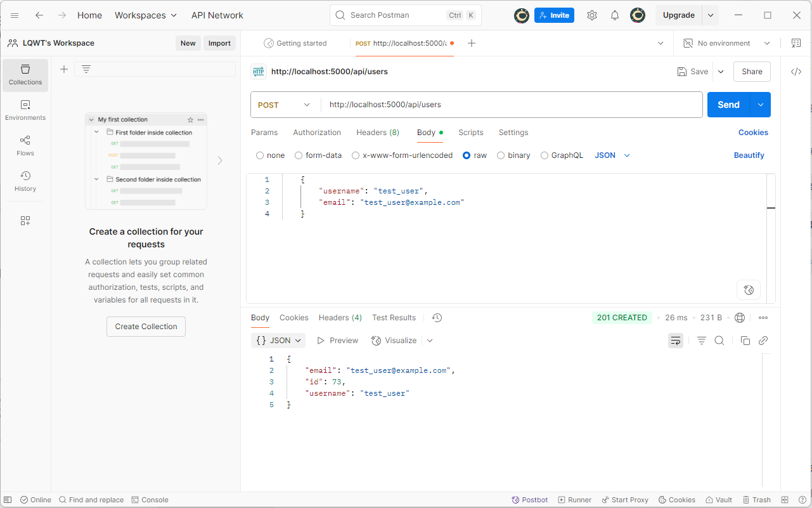
Task: Open the settings gear icon
Action: tap(592, 15)
